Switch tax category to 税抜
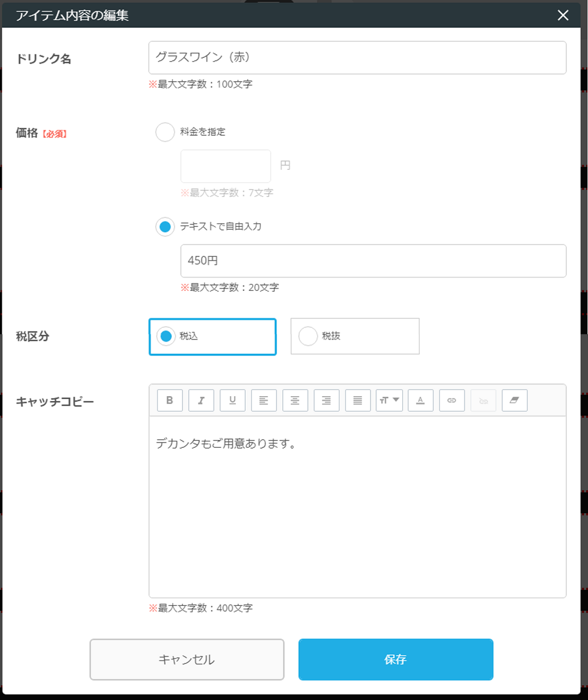The width and height of the screenshot is (588, 700). point(308,336)
